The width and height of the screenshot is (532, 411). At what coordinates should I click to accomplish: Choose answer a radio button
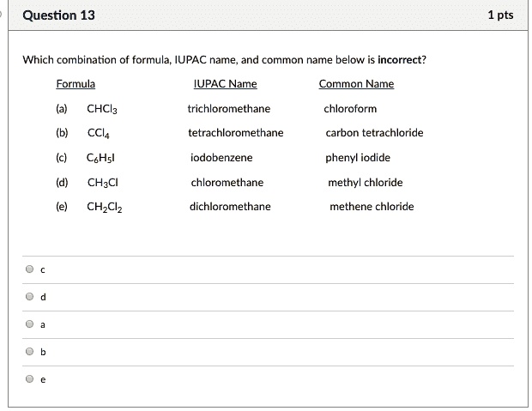30,324
